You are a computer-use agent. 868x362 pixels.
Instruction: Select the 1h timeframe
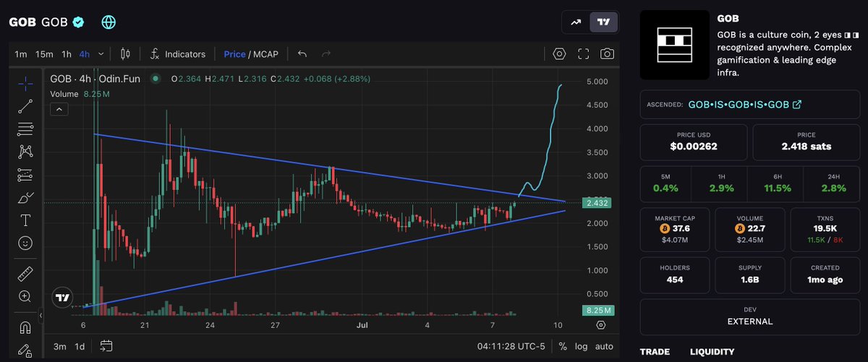pos(67,54)
